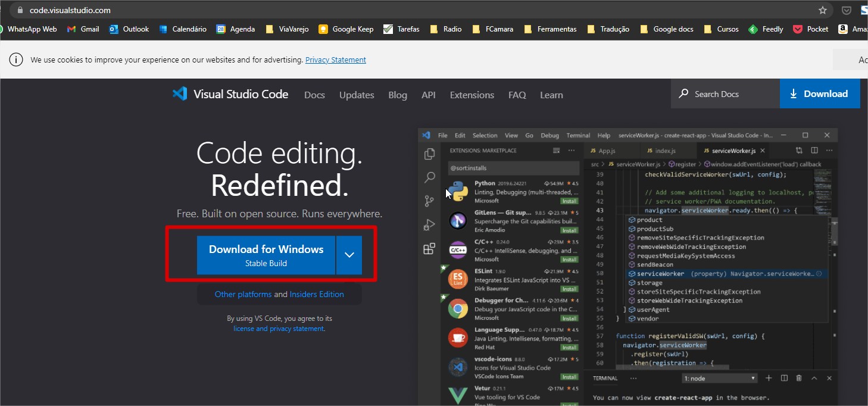Expand the Cursos bookmarks folder
The height and width of the screenshot is (406, 868).
click(x=721, y=29)
